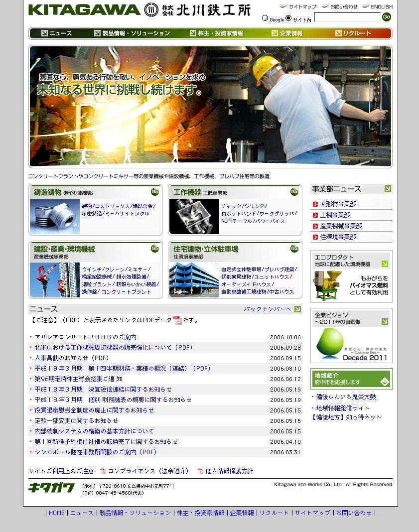Click Go icon on 工作機器 card
Screen dimensions: 419x532
click(294, 192)
